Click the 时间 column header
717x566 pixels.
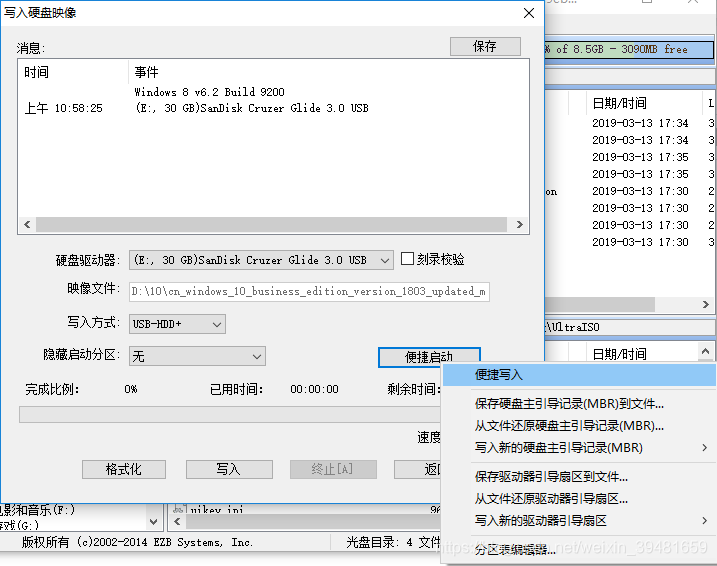click(x=73, y=72)
